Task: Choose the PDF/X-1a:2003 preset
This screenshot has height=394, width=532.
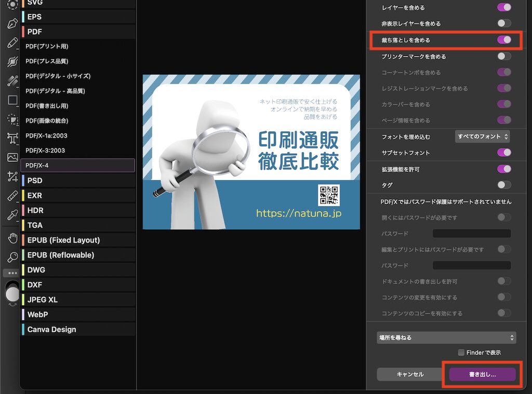Action: 46,135
